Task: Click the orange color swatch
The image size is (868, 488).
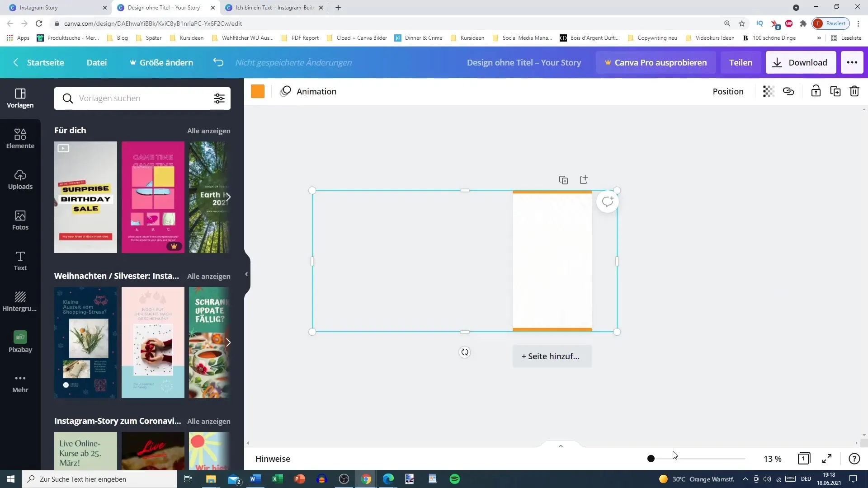Action: (x=258, y=91)
